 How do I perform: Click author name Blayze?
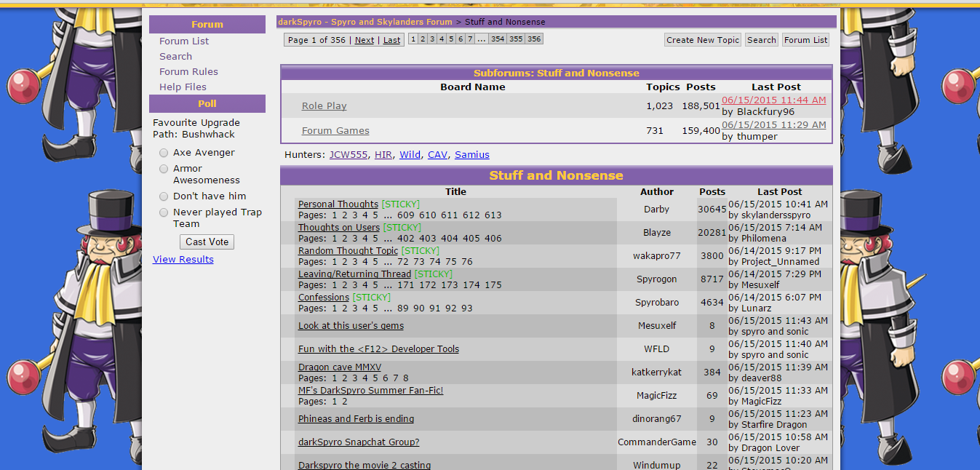pyautogui.click(x=657, y=233)
